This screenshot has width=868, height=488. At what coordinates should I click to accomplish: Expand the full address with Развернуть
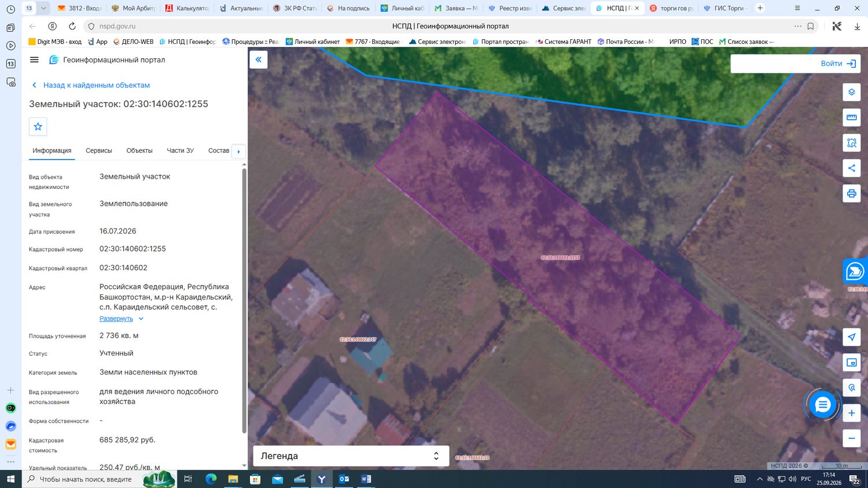click(116, 319)
